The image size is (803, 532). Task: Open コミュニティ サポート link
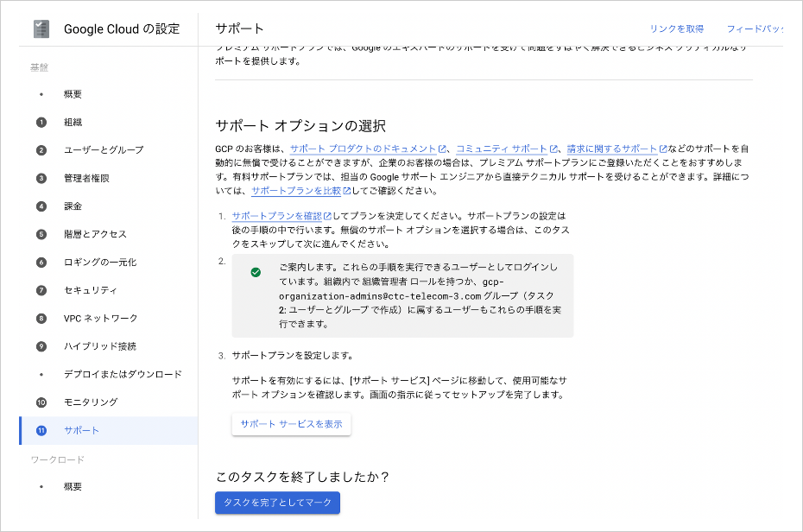[x=502, y=149]
